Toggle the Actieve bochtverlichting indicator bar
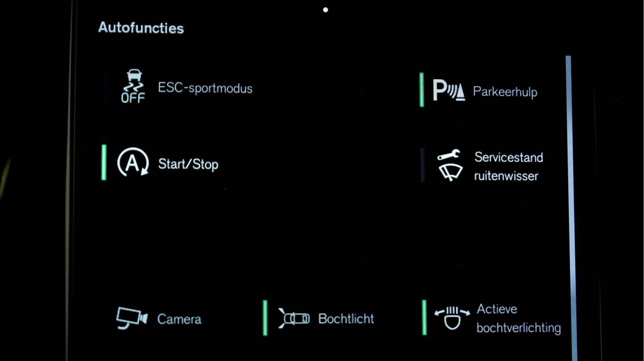The width and height of the screenshot is (644, 361). (424, 317)
